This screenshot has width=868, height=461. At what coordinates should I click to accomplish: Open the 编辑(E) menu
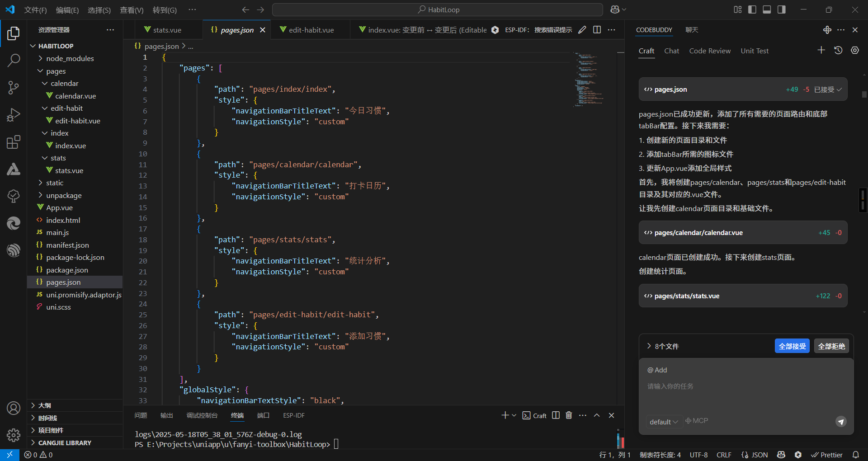click(67, 10)
